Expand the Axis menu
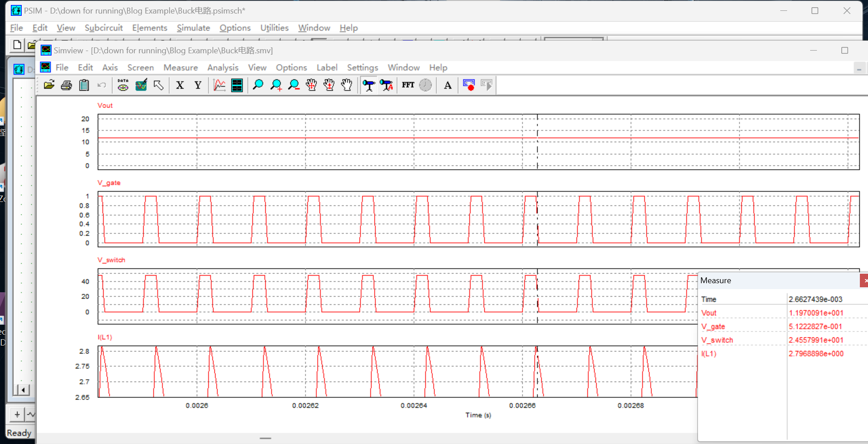Screen dimensions: 868x444 click(110, 67)
